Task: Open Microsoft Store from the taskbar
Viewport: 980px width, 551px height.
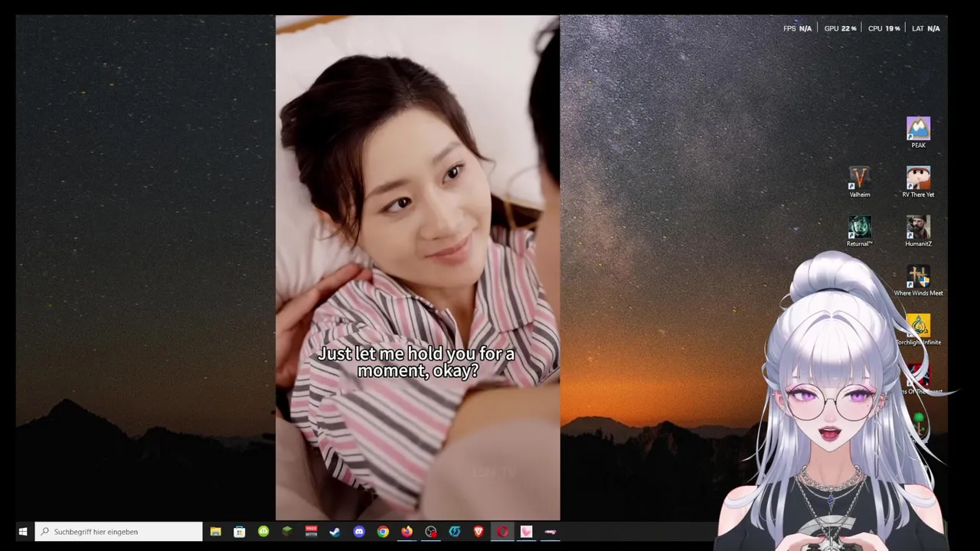Action: click(240, 531)
